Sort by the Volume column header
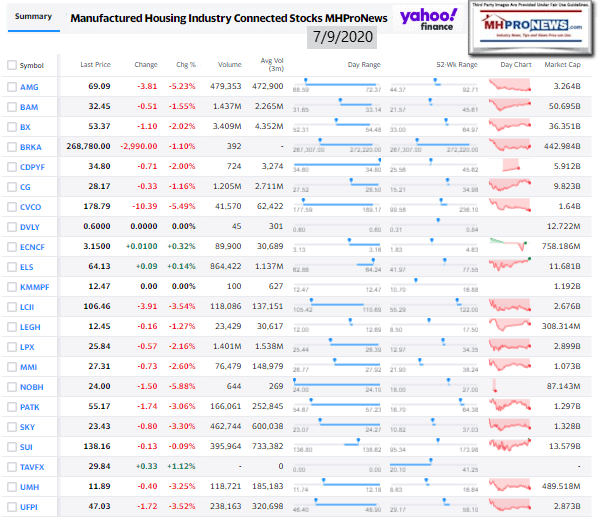The image size is (600, 530). pyautogui.click(x=229, y=65)
